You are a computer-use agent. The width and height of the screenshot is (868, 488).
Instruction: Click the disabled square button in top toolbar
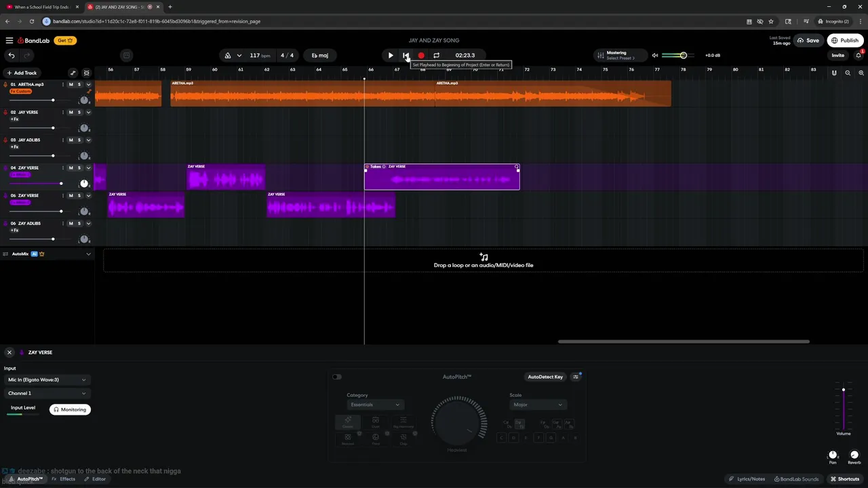tap(126, 56)
